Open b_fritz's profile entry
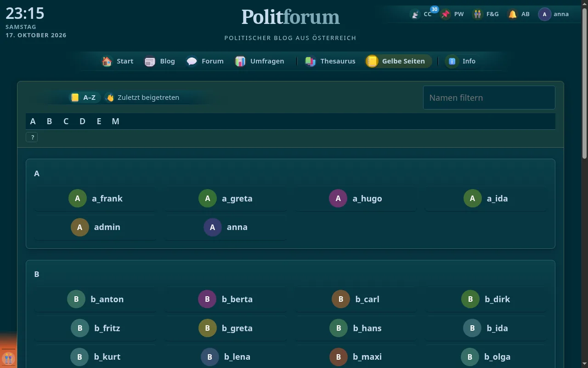This screenshot has width=588, height=368. [96, 328]
